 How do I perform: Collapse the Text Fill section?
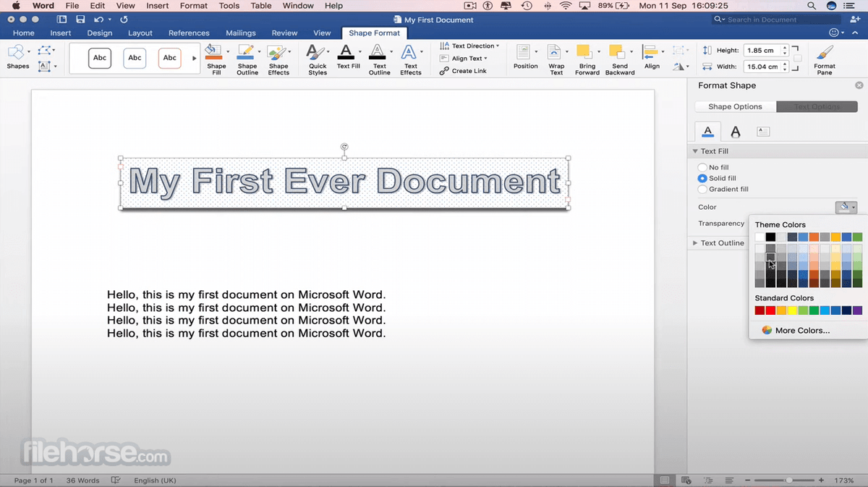click(x=696, y=151)
